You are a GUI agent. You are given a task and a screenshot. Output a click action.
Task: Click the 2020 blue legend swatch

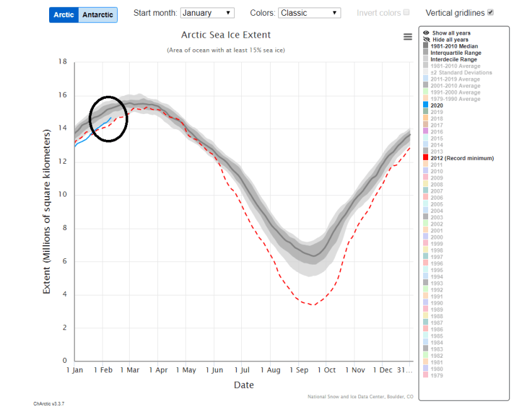(426, 105)
